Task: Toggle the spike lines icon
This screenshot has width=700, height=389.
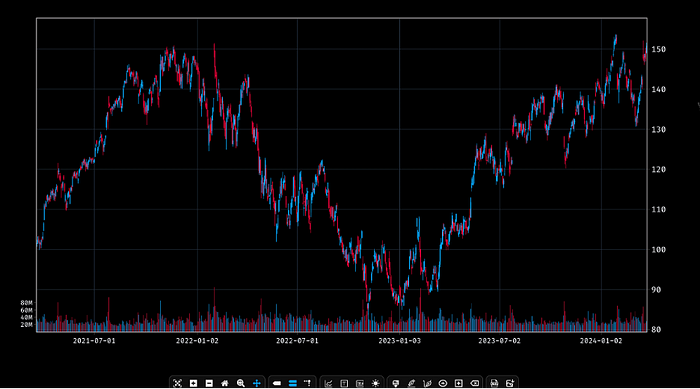Action: click(308, 383)
